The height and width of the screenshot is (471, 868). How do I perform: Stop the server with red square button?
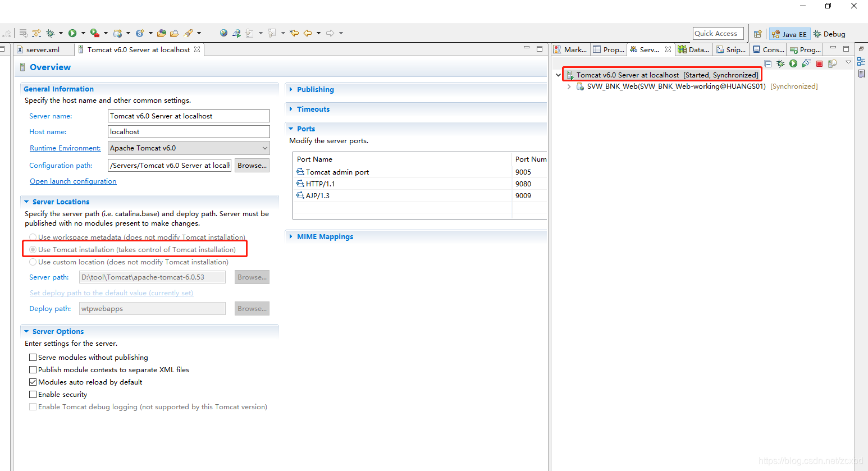click(x=819, y=63)
